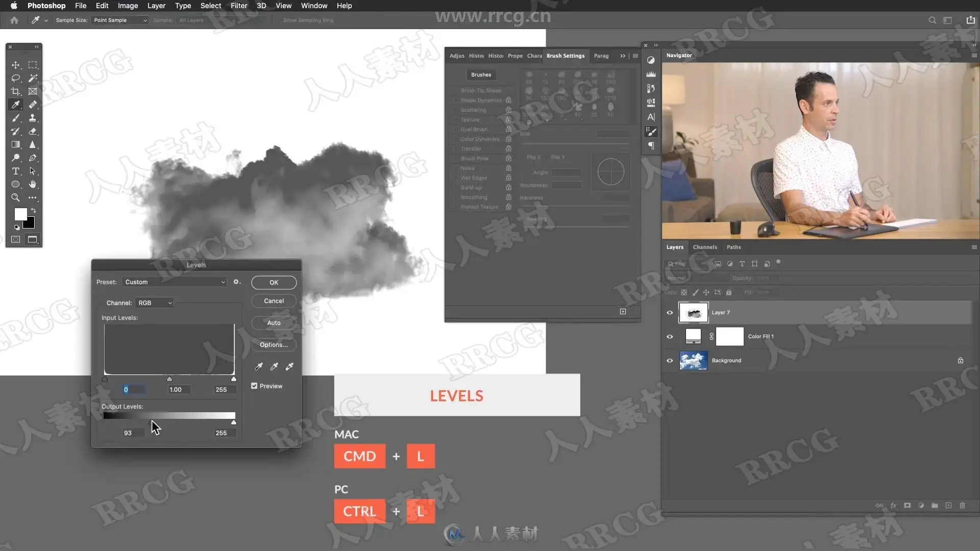This screenshot has width=980, height=551.
Task: Hide Layer 7 using its eye icon
Action: (x=670, y=313)
